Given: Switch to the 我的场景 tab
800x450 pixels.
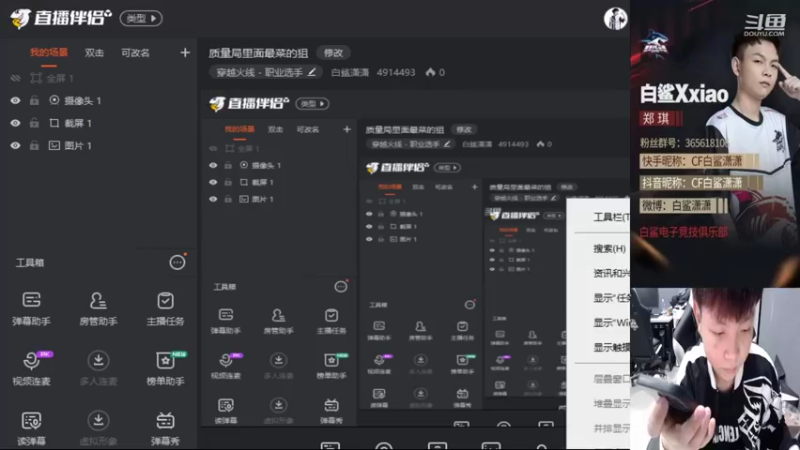Looking at the screenshot, I should tap(48, 53).
